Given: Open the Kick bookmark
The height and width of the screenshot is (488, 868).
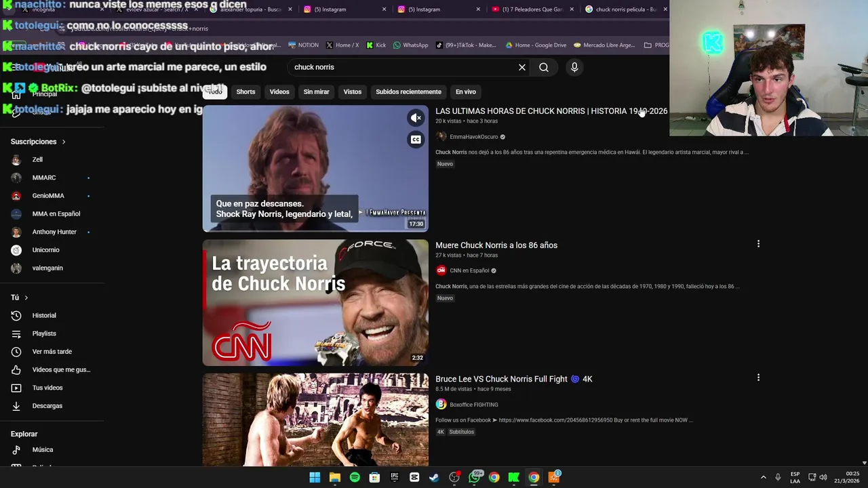Looking at the screenshot, I should click(x=376, y=45).
